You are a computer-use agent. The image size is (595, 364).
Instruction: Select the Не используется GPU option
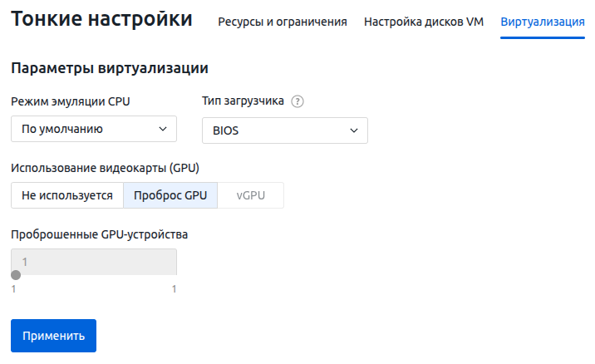coord(67,195)
